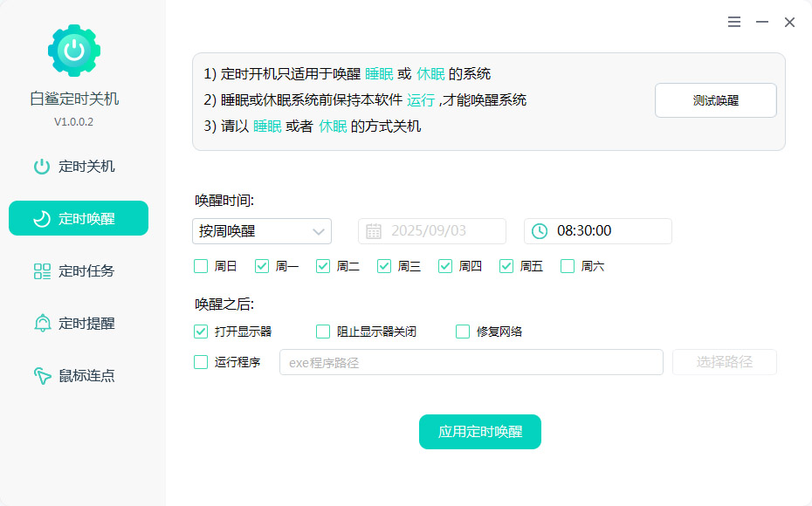Click the grid icon beside 定时任务
This screenshot has height=506, width=812.
[x=42, y=271]
